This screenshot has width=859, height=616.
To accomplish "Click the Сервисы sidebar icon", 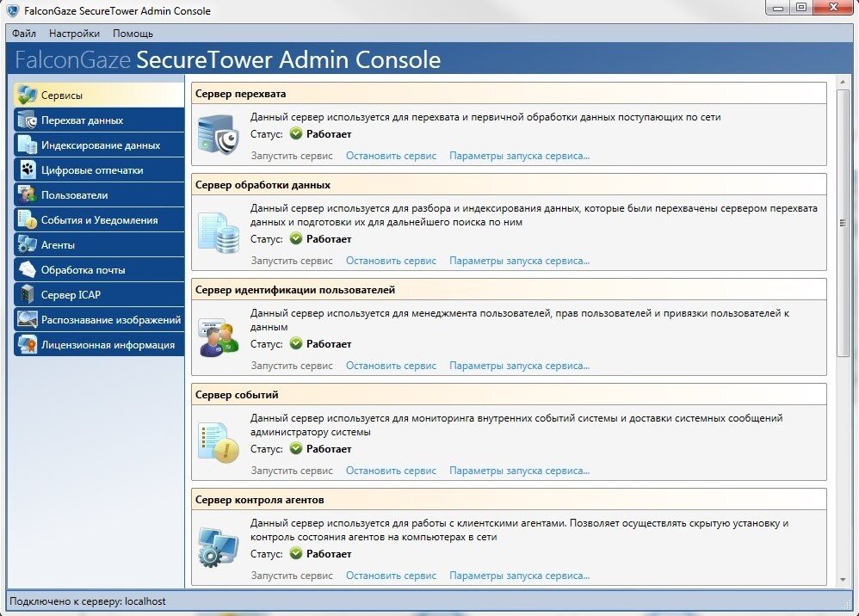I will (x=27, y=95).
